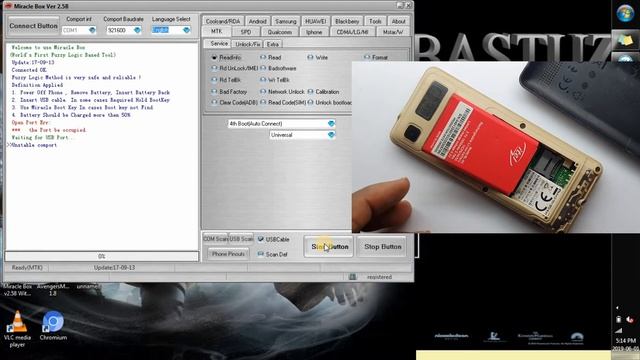This screenshot has height=360, width=640.
Task: Switch to the Samsung tab
Action: [286, 21]
